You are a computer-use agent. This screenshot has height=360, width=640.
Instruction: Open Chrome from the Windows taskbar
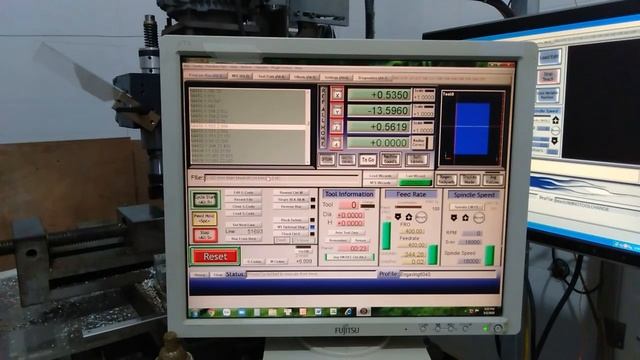pyautogui.click(x=211, y=312)
